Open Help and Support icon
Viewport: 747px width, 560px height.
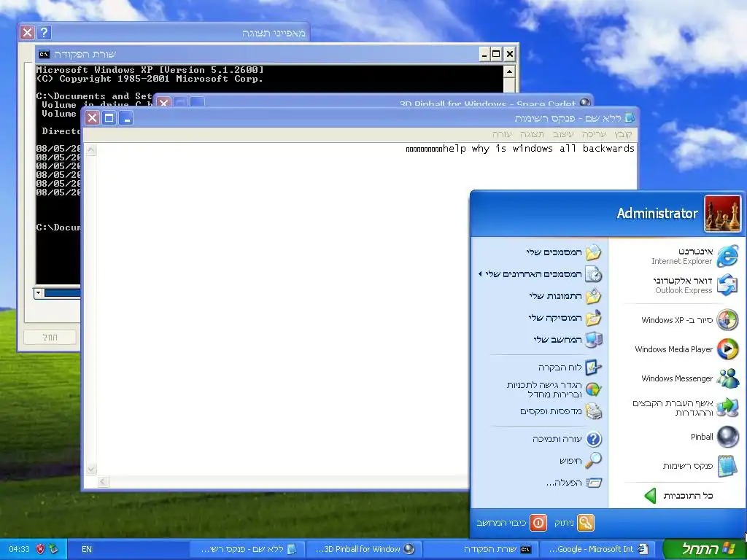[594, 439]
